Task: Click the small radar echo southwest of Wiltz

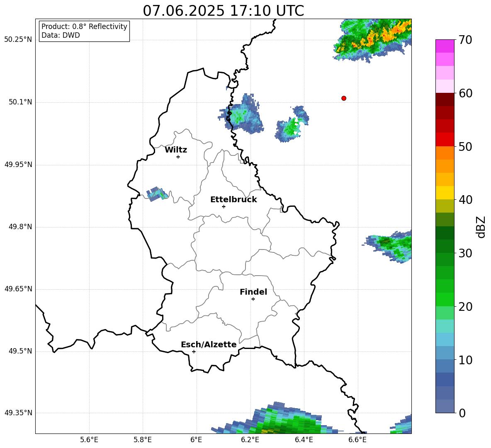Action: [158, 194]
